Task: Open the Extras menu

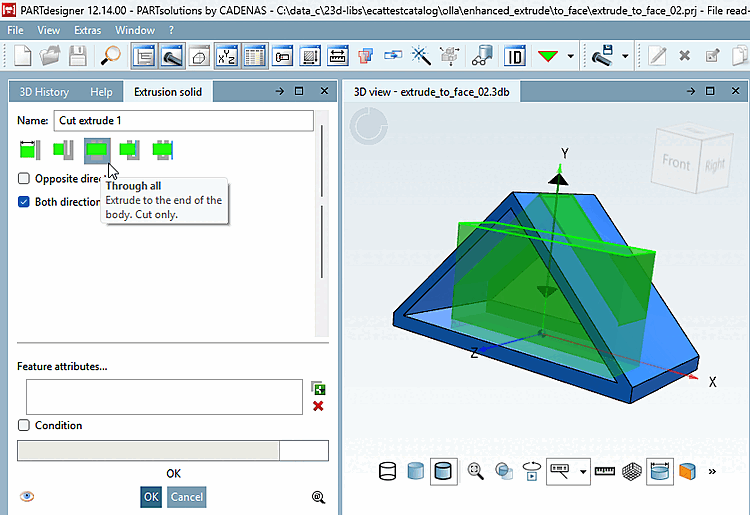Action: 88,30
